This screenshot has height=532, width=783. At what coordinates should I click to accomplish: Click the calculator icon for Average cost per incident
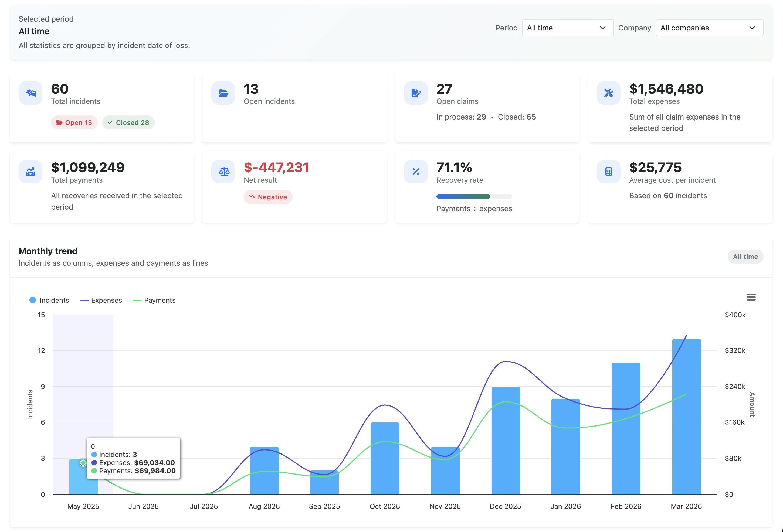coord(608,172)
